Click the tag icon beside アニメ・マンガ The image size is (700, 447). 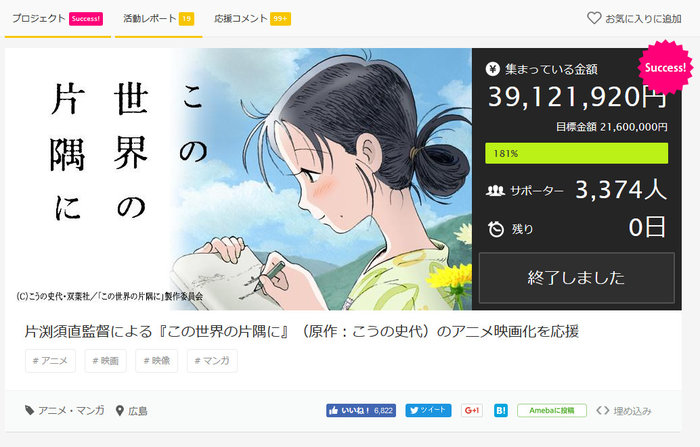[x=29, y=410]
